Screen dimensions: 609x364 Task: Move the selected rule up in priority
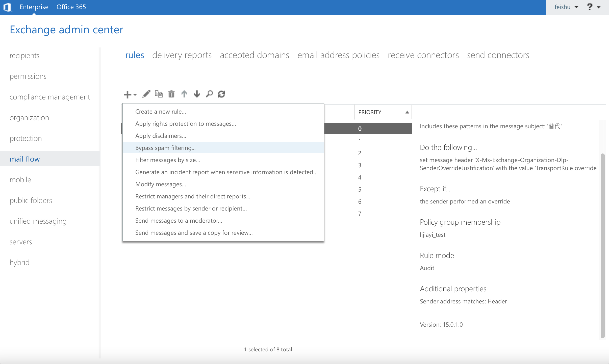click(184, 94)
